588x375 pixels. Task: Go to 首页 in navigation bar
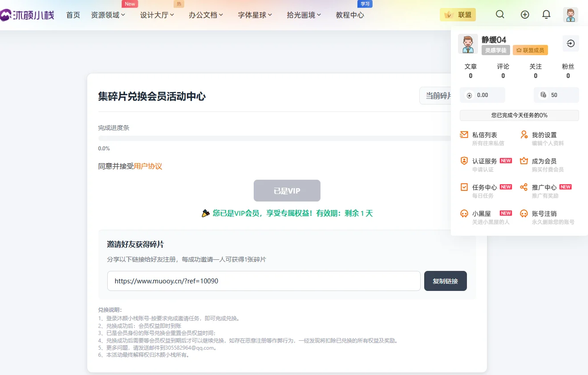tap(73, 15)
